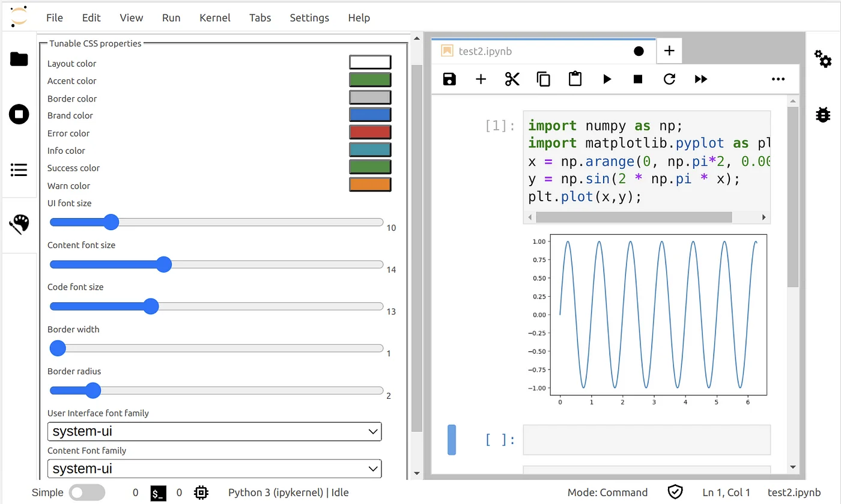Open the Settings menu
841x504 pixels.
309,17
